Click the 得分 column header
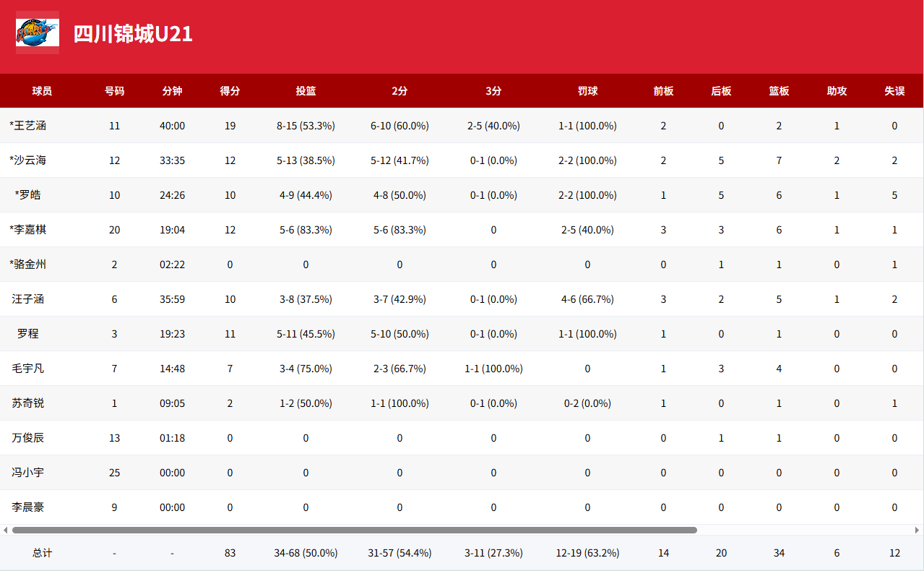924x571 pixels. pos(230,91)
